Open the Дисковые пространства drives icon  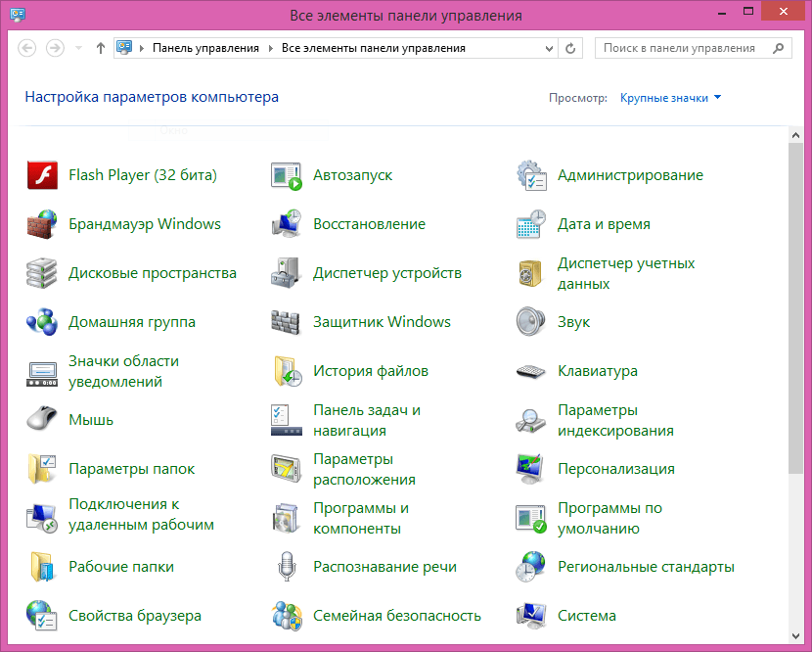[x=42, y=272]
